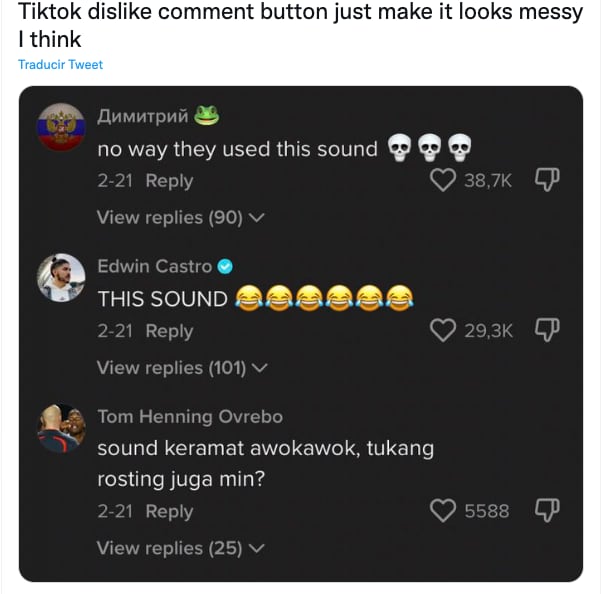Screen dimensions: 611x594
Task: Click the frog emoji beside Димитрий
Action: 206,115
